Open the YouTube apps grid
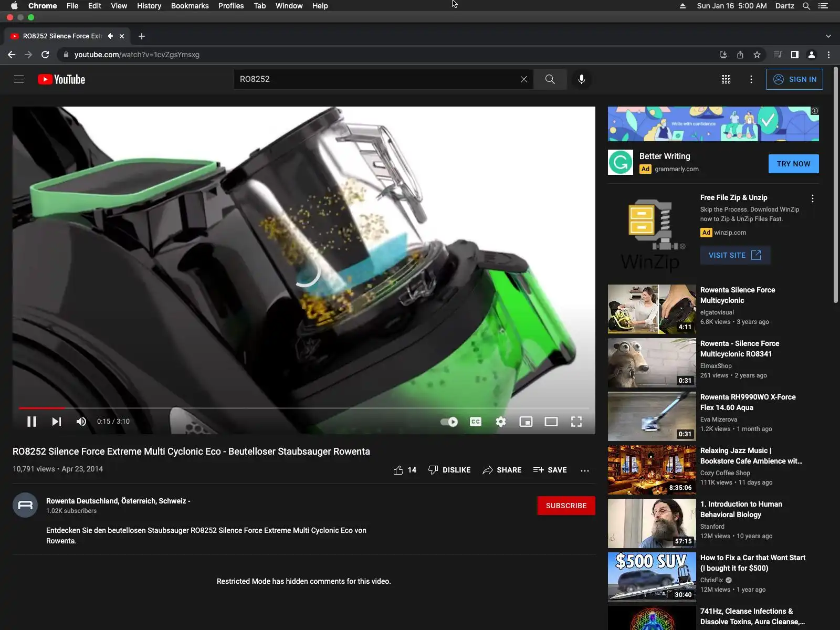Image resolution: width=840 pixels, height=630 pixels. tap(726, 79)
